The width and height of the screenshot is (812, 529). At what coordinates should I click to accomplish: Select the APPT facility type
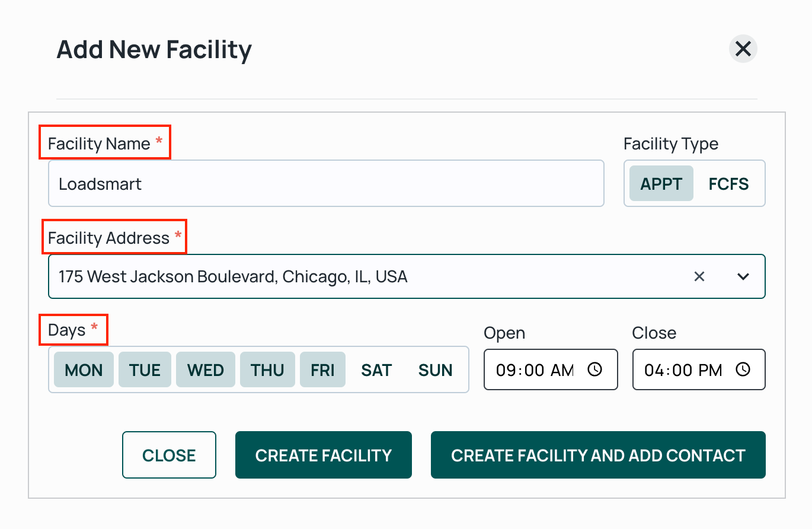tap(661, 184)
